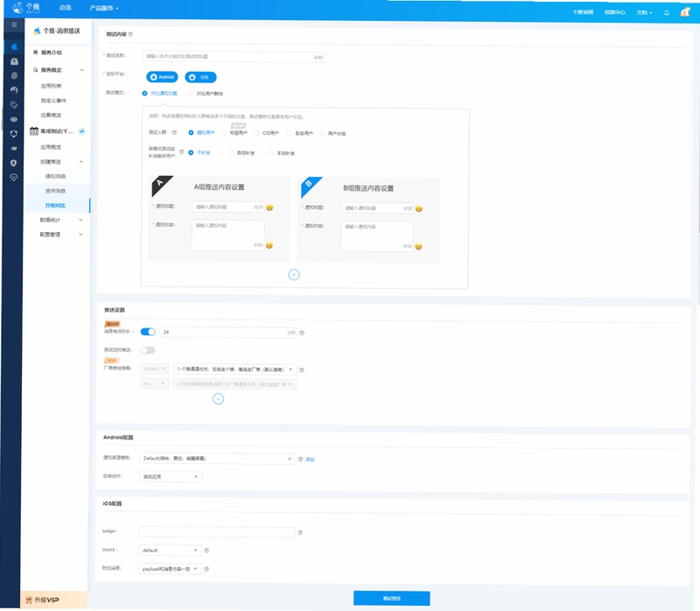Click help icon next to badge field
This screenshot has height=611, width=700.
(300, 532)
